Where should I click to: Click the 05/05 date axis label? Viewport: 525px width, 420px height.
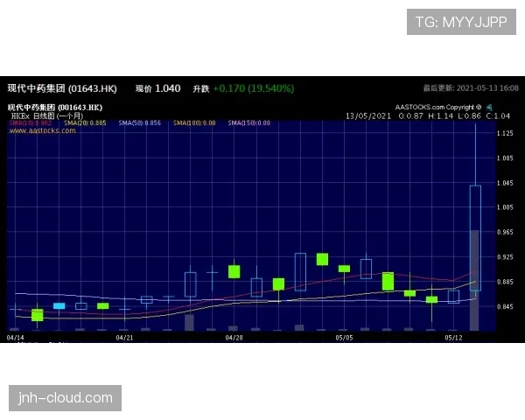point(344,338)
